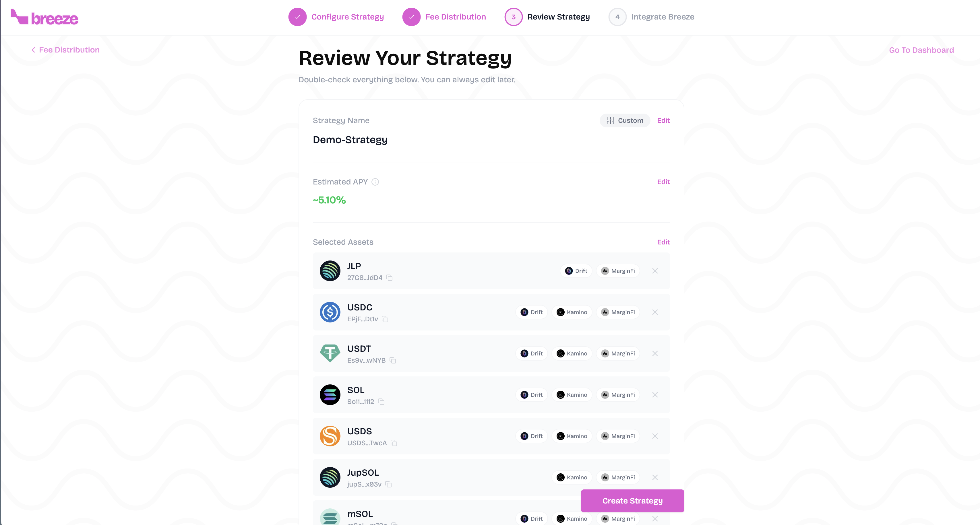Image resolution: width=980 pixels, height=525 pixels.
Task: Select the Integrate Breeze step
Action: 651,17
